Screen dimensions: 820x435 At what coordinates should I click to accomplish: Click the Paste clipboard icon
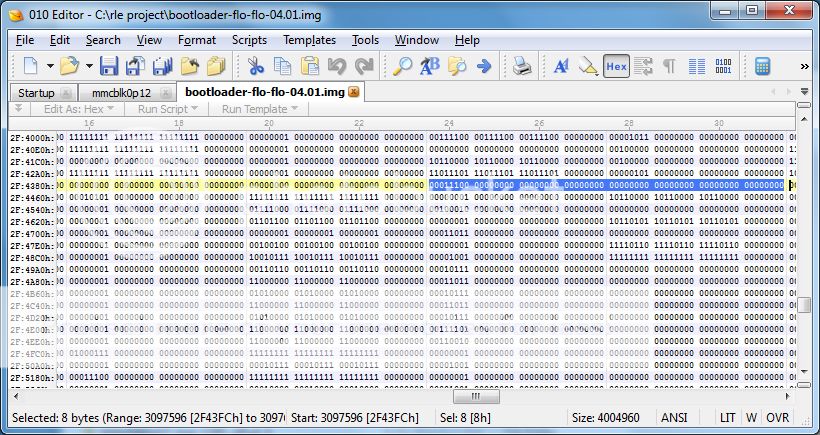(x=310, y=67)
